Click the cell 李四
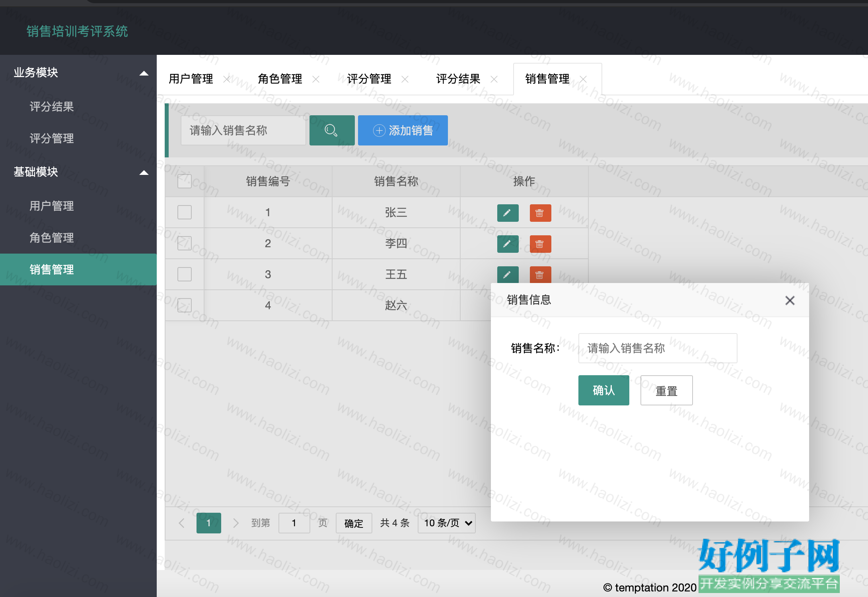Viewport: 868px width, 597px height. (396, 243)
